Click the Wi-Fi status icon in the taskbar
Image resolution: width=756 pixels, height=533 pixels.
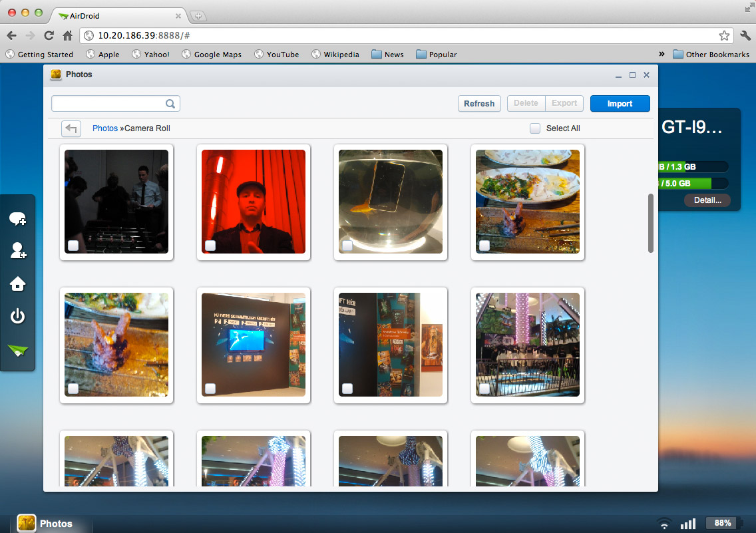coord(663,523)
